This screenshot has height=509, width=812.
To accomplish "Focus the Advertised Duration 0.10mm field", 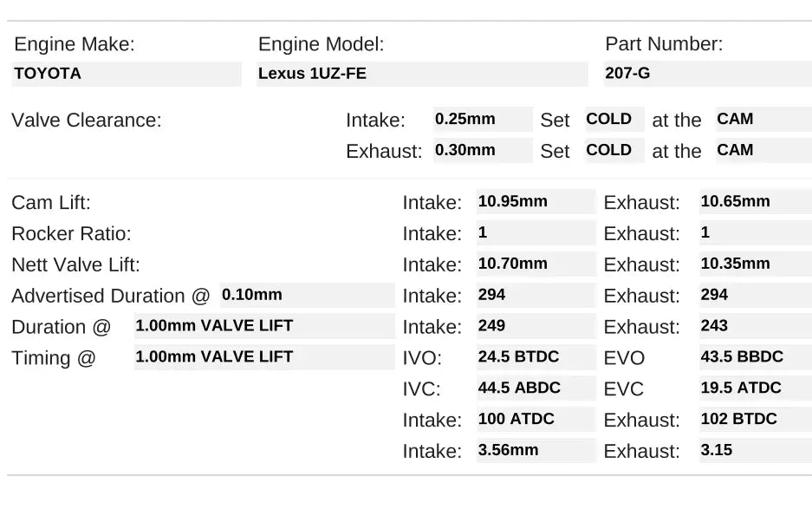I will point(307,296).
